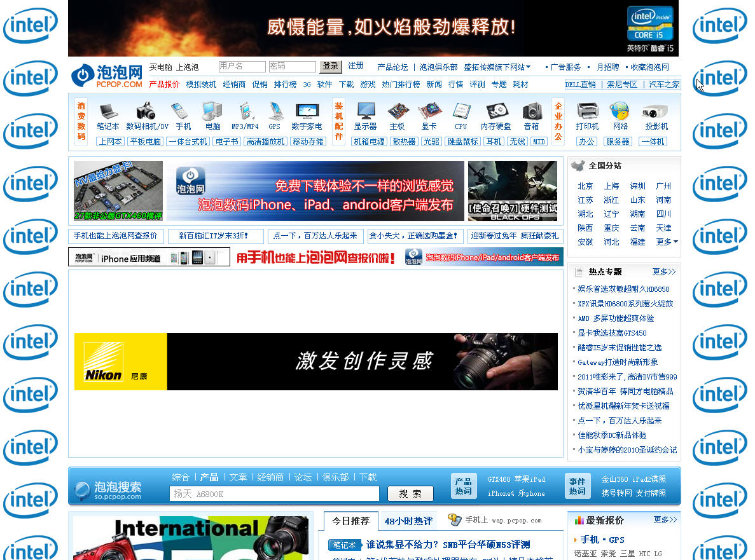This screenshot has width=755, height=560.
Task: Select the 手机 phone category icon
Action: pos(181,111)
